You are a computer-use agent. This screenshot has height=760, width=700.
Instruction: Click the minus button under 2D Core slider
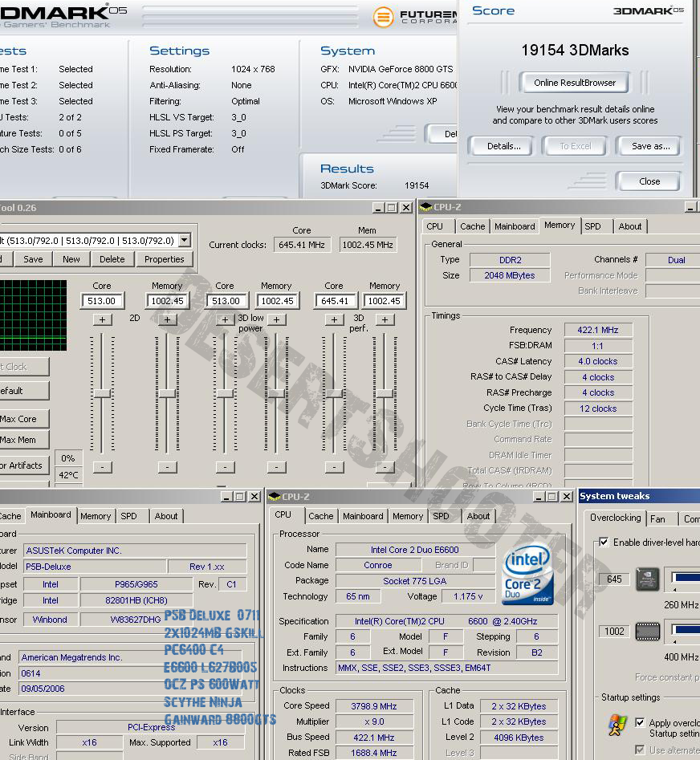click(x=102, y=467)
